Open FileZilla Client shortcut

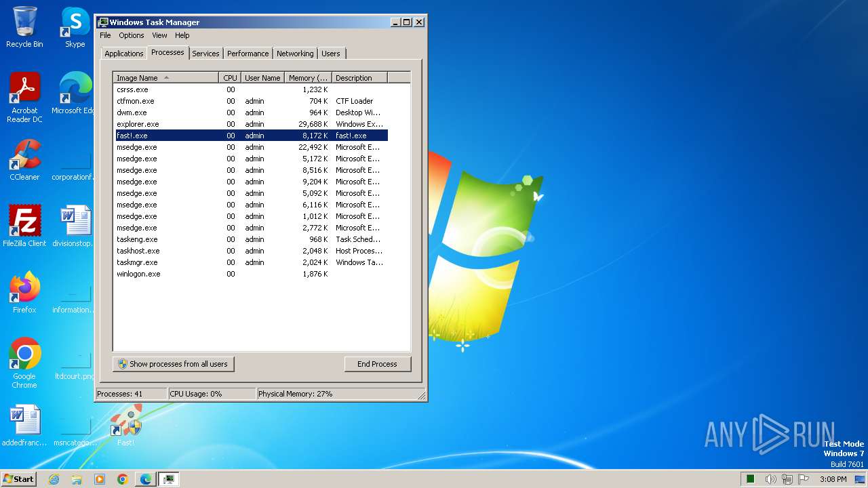[24, 226]
